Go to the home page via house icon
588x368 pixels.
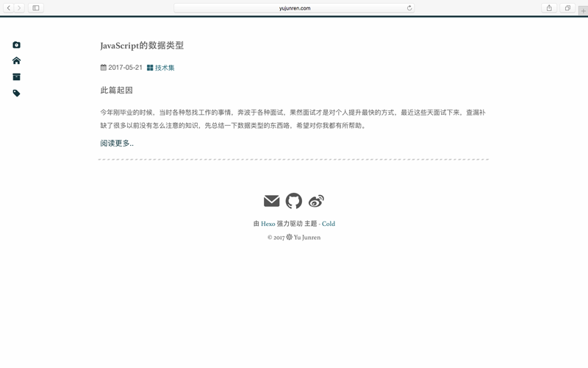(x=16, y=61)
